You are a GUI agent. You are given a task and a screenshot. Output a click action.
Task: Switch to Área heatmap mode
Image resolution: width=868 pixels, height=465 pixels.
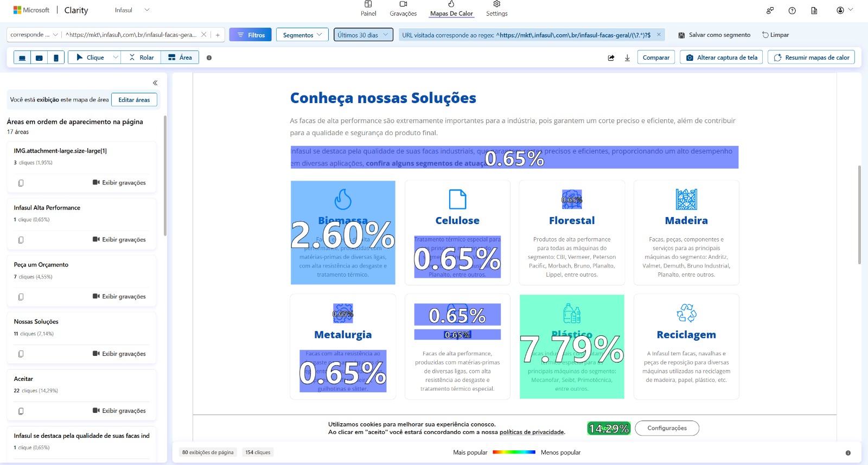coord(180,58)
